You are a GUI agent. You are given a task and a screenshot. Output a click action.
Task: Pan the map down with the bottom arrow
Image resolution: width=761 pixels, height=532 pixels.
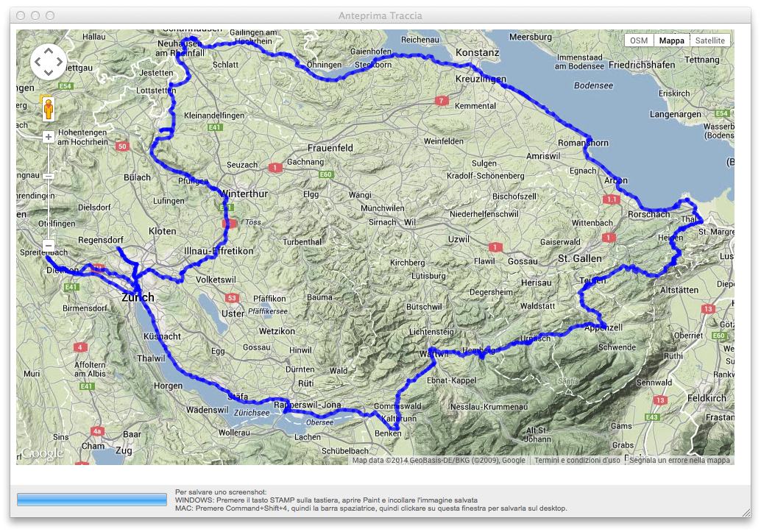click(49, 73)
